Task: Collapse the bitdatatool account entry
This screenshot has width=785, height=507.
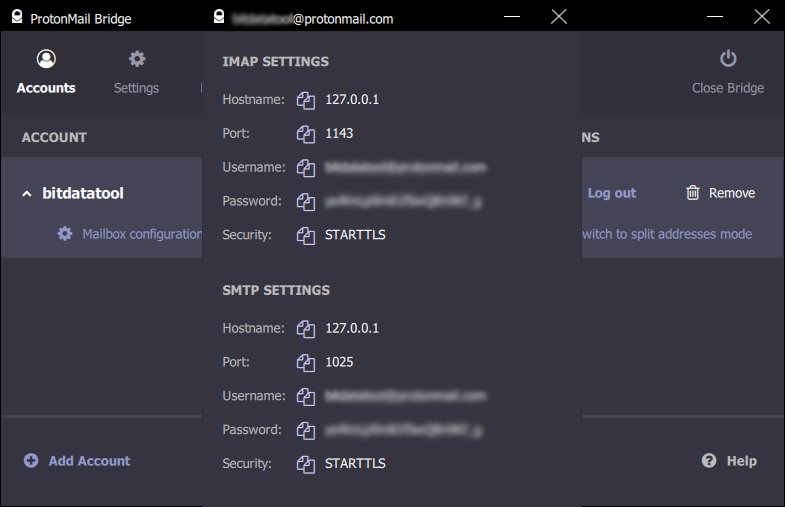Action: [27, 194]
